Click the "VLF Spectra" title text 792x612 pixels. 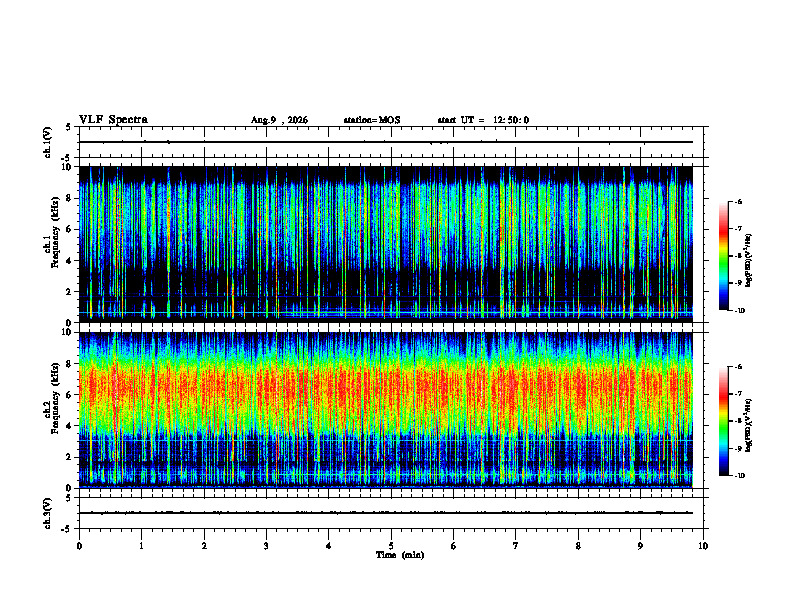pos(113,120)
